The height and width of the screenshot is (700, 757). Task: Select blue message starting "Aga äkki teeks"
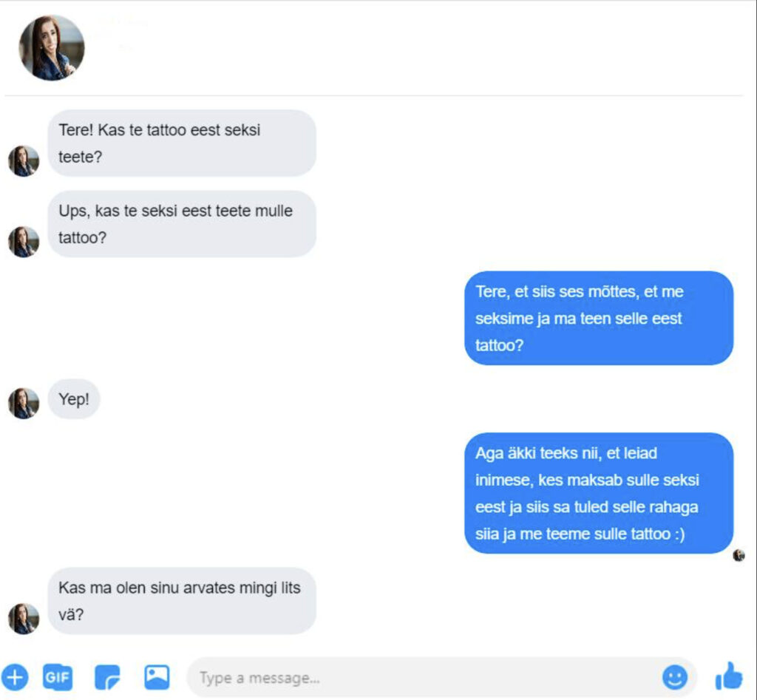[x=599, y=493]
